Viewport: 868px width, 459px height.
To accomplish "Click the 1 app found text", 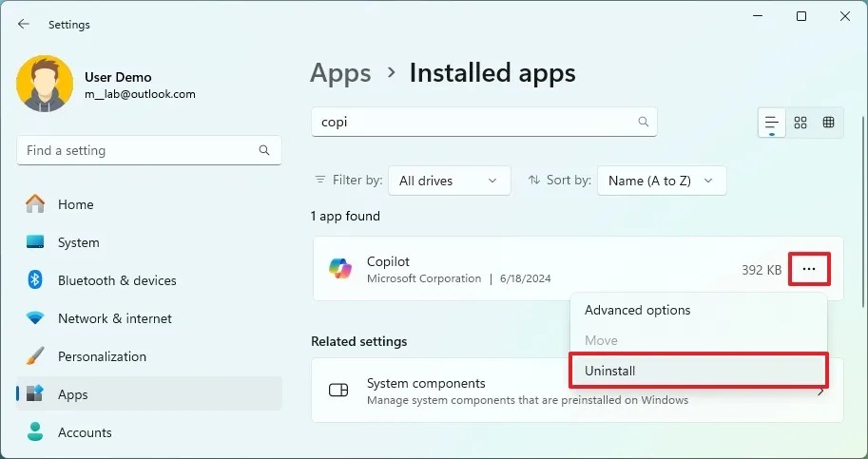I will [345, 216].
